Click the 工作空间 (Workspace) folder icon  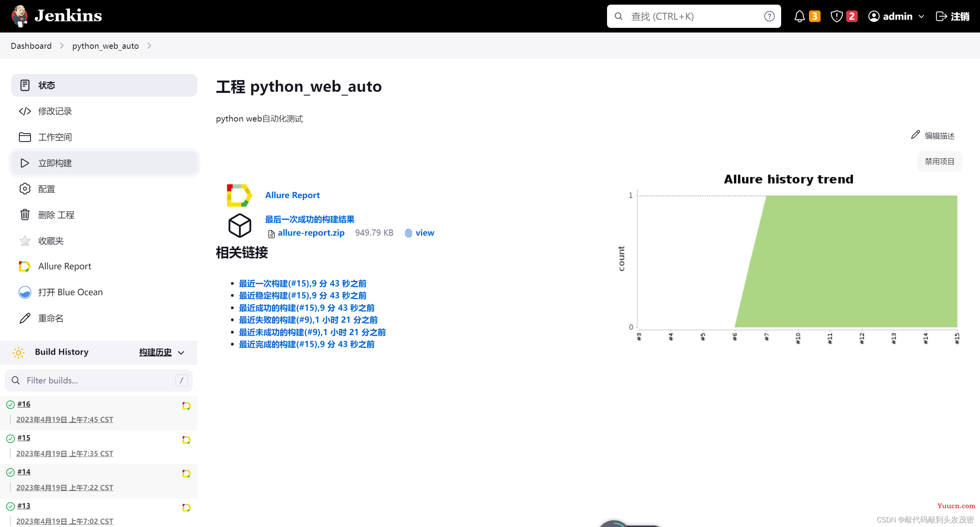pyautogui.click(x=25, y=137)
